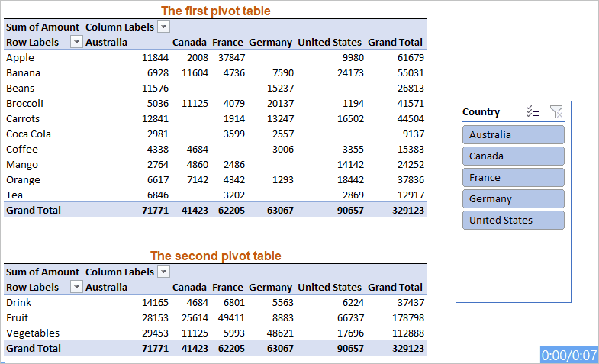
Task: Select Coffee Germany value 3006
Action: pos(283,150)
